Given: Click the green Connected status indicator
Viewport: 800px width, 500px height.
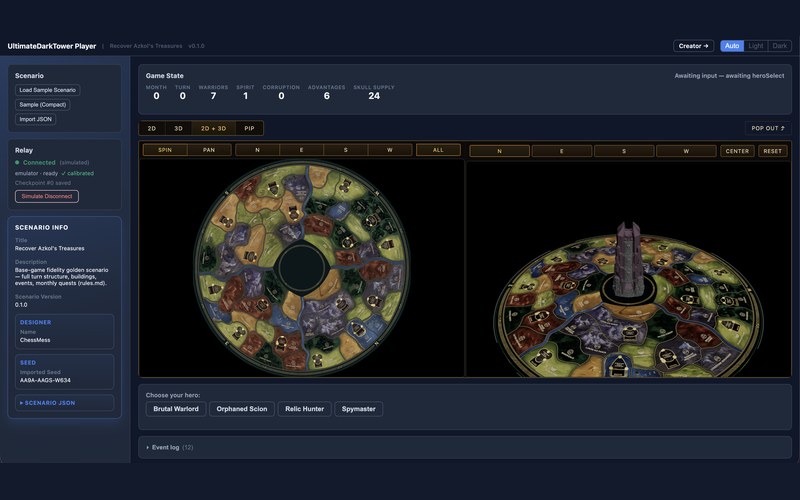Looking at the screenshot, I should 35,162.
